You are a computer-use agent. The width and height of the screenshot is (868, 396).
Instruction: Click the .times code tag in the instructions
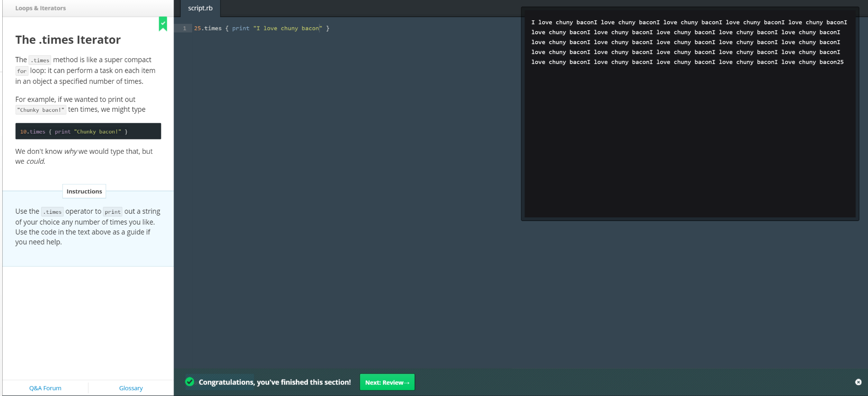[x=52, y=212]
